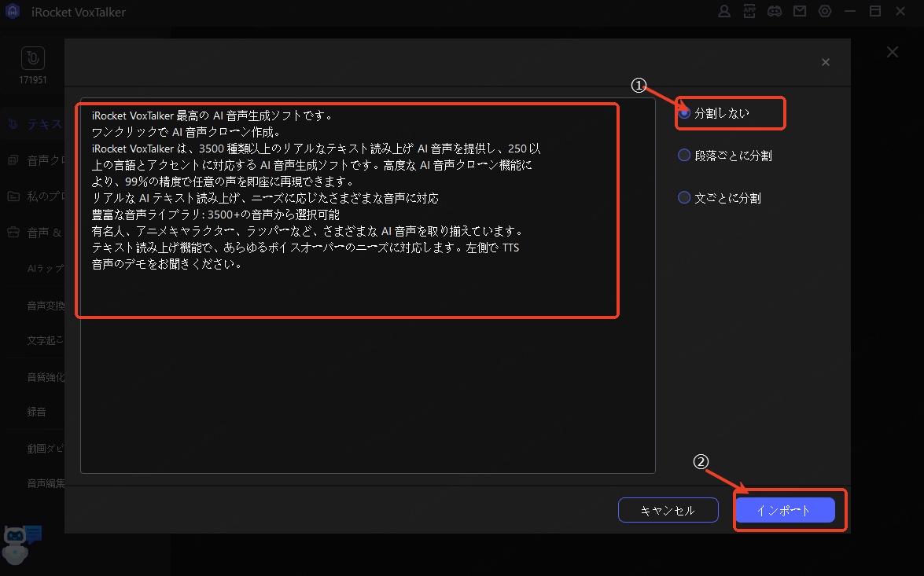Open the 動画ダビング sidebar item

point(46,448)
